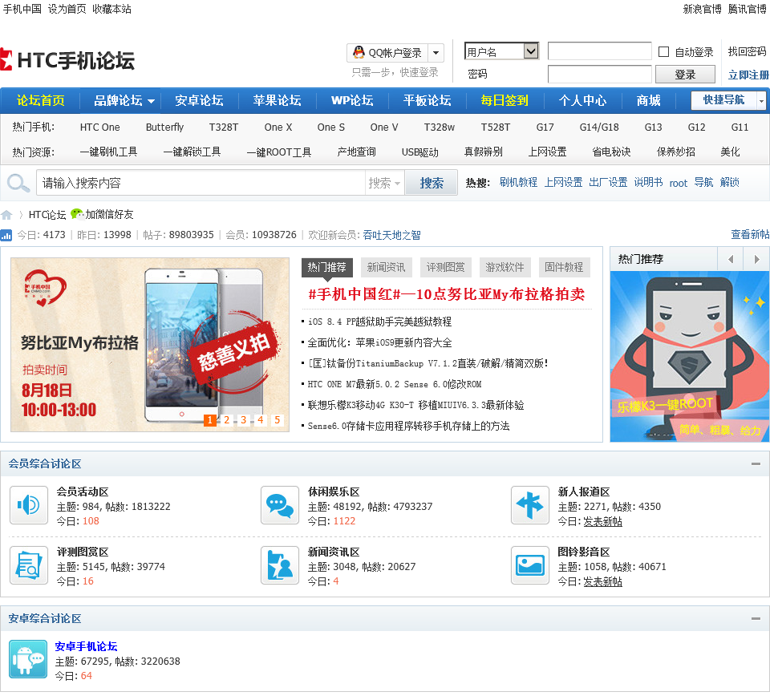Click 发表新帖 under 新人报道区
The width and height of the screenshot is (770, 700).
coord(602,521)
